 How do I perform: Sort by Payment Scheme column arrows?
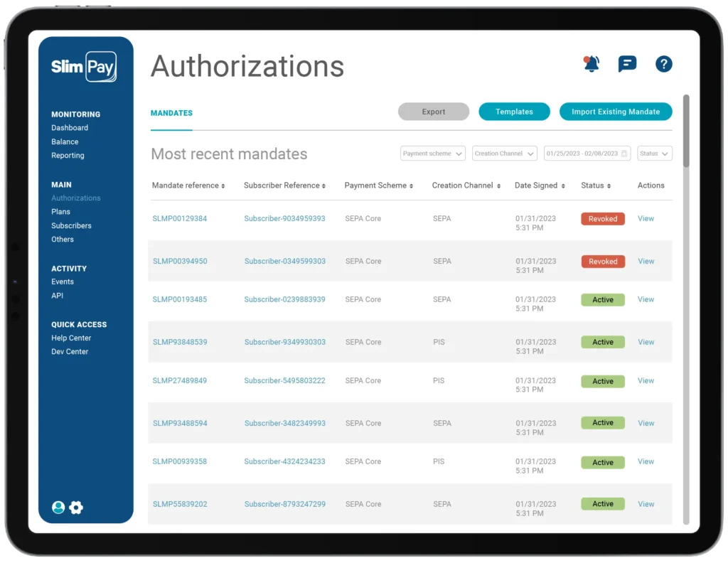click(412, 186)
